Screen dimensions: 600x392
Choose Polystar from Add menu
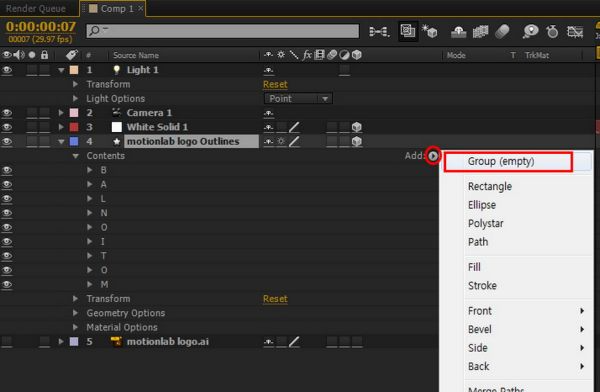pyautogui.click(x=486, y=223)
